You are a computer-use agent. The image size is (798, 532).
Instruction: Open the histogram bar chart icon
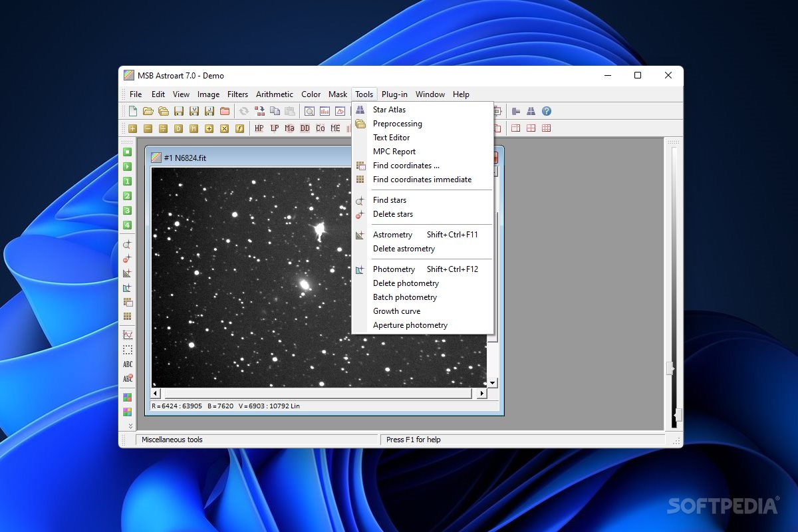(x=325, y=111)
